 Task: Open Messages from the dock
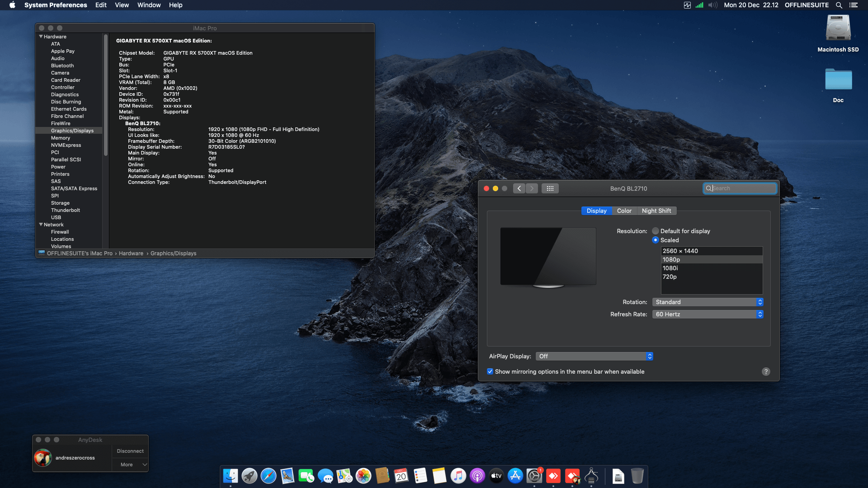[325, 476]
